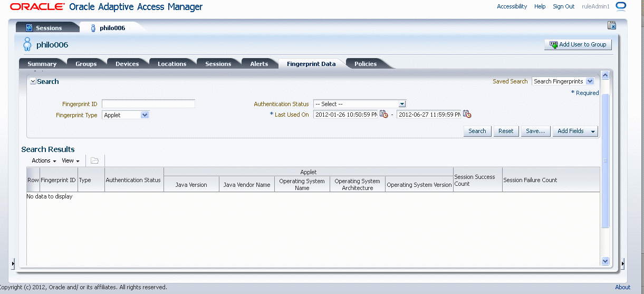The image size is (644, 294).
Task: Switch to the Groups tab
Action: click(86, 64)
